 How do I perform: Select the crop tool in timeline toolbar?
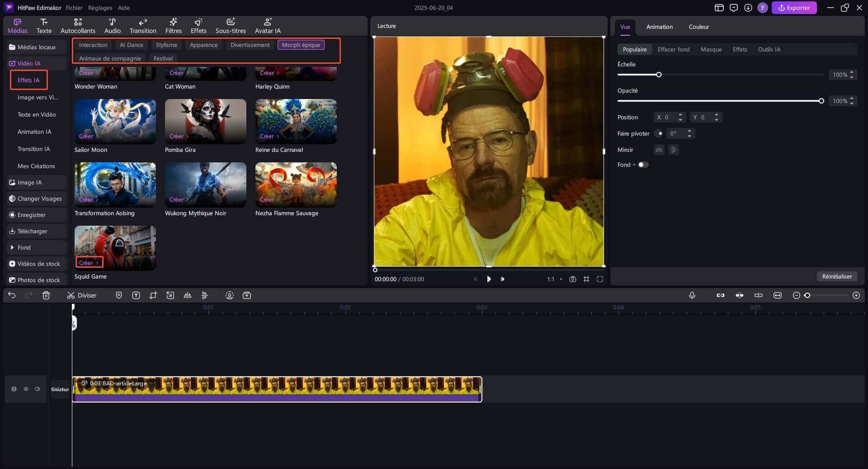153,295
